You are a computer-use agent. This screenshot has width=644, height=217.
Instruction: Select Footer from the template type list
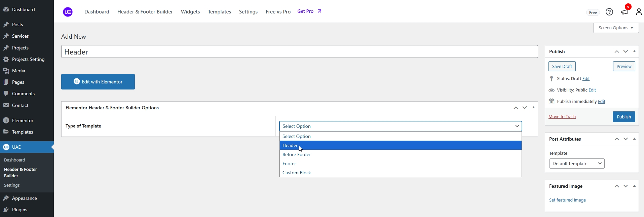click(289, 164)
